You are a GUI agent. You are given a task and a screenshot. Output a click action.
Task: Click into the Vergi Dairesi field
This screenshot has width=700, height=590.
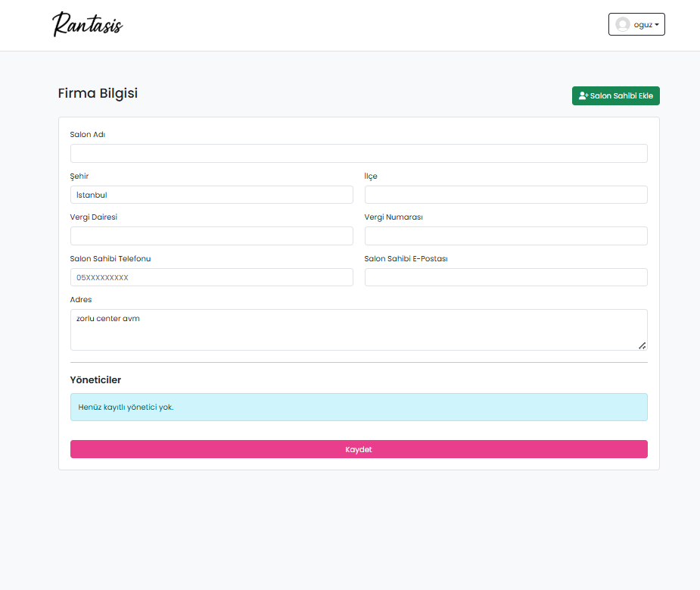pos(211,236)
